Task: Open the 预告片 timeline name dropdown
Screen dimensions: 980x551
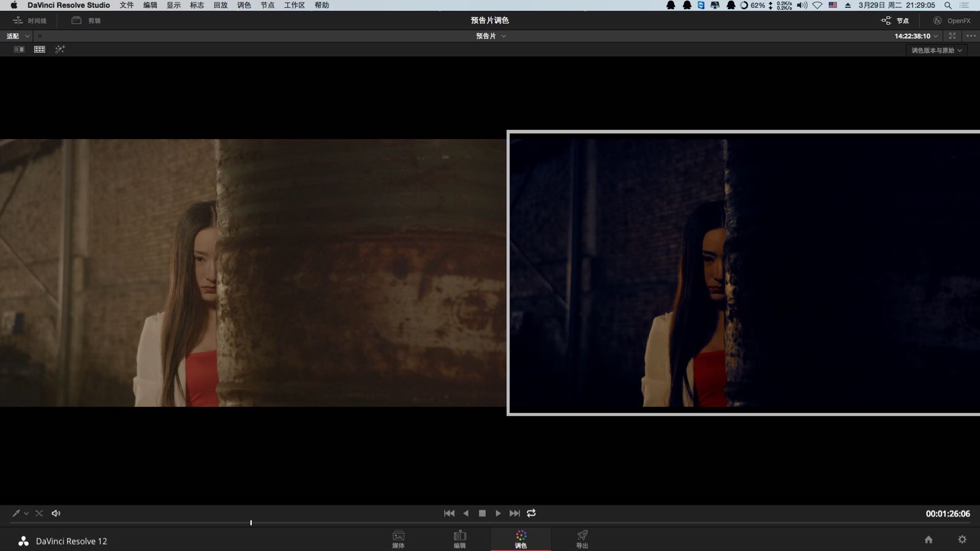Action: click(491, 36)
